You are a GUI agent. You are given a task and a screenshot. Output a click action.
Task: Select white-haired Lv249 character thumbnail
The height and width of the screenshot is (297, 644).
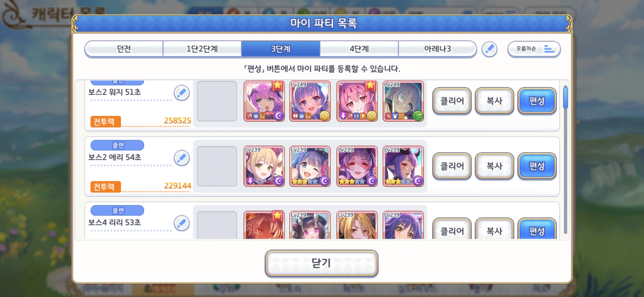coord(403,101)
